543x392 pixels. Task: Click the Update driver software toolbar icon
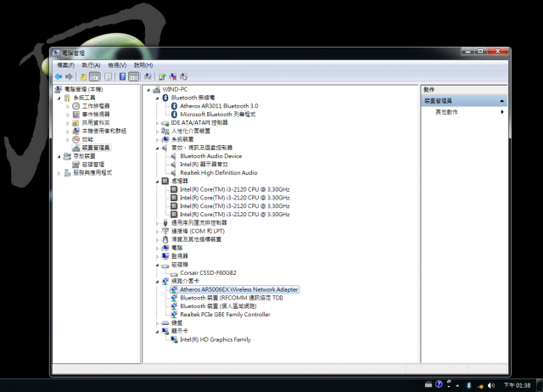tap(162, 76)
